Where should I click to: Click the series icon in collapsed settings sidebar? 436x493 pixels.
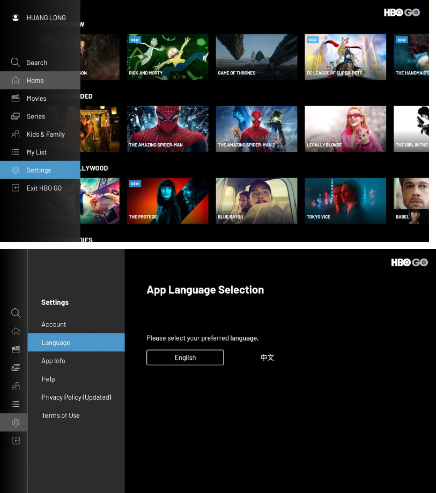click(x=16, y=368)
